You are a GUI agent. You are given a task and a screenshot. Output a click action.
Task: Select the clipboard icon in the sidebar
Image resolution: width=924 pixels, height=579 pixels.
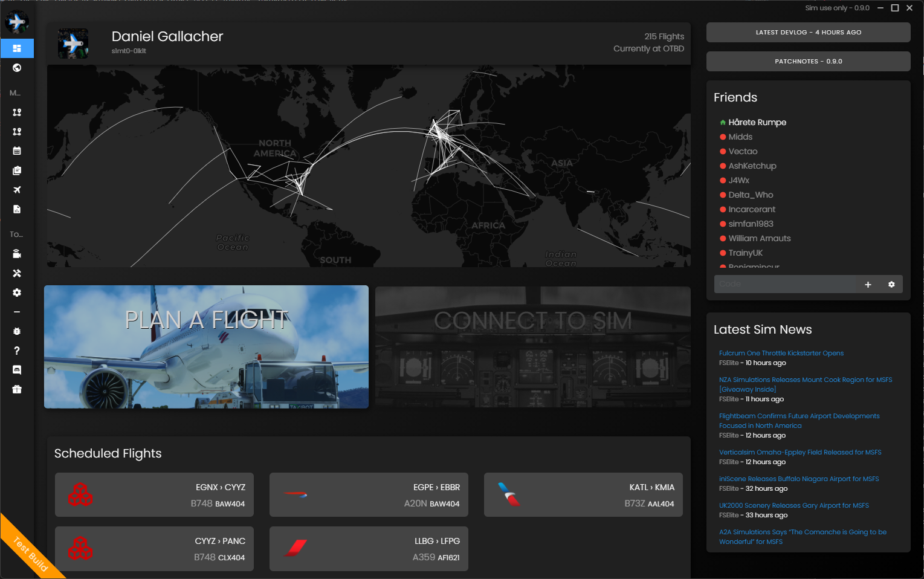17,170
